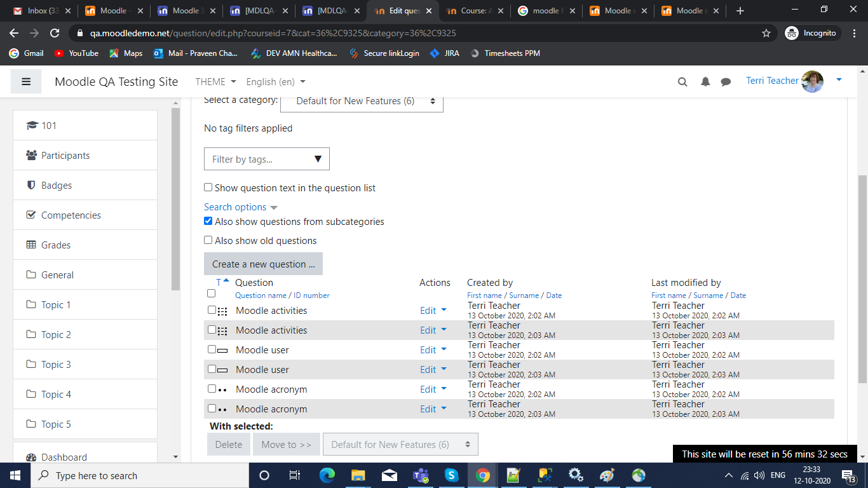The width and height of the screenshot is (868, 488).
Task: Select the first Moodle acronym question checkbox
Action: coord(212,389)
